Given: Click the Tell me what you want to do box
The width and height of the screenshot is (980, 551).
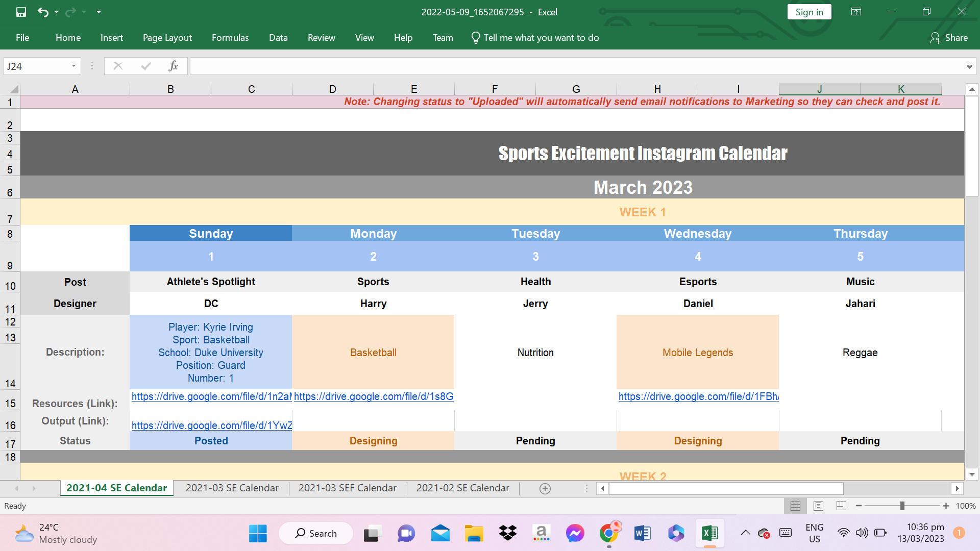Looking at the screenshot, I should [x=535, y=38].
